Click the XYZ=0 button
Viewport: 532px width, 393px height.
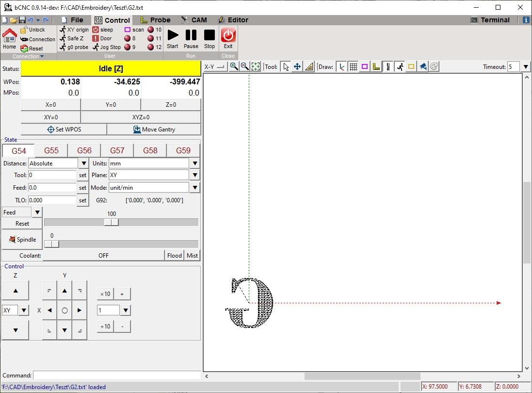click(x=141, y=117)
